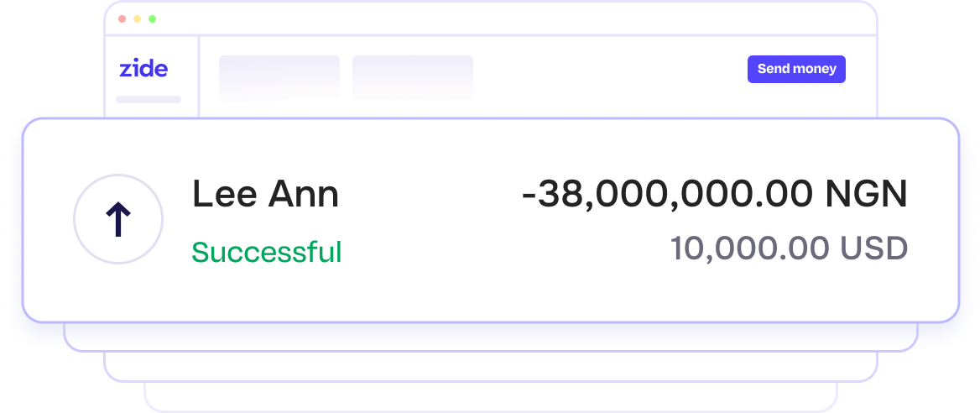Select the -38,000,000.00 NGN amount
Viewport: 980px width, 413px height.
click(x=714, y=194)
